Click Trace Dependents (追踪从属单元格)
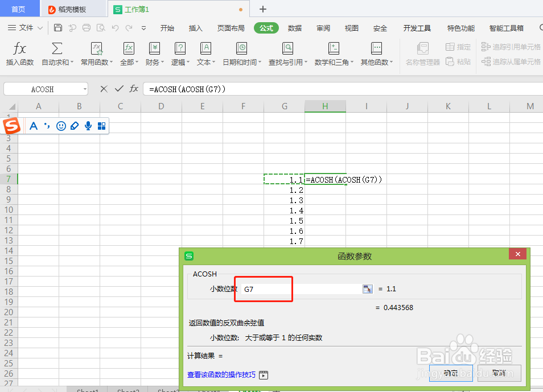Screen dimensions: 543x392 tap(511, 61)
